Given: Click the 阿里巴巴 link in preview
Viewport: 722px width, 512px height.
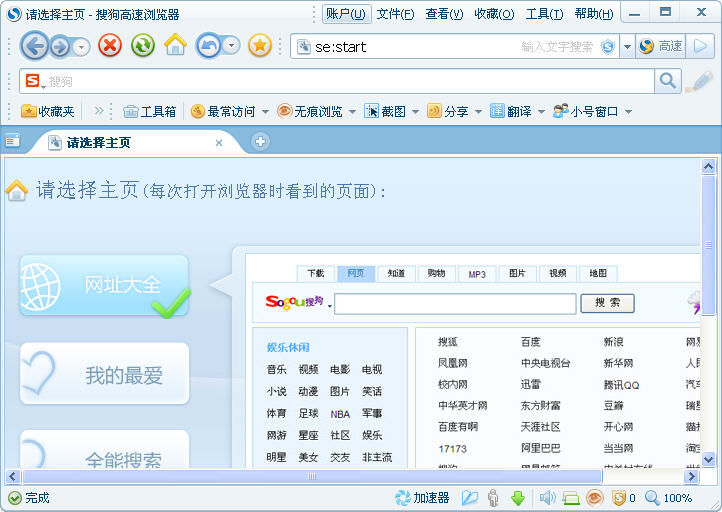Looking at the screenshot, I should (541, 448).
